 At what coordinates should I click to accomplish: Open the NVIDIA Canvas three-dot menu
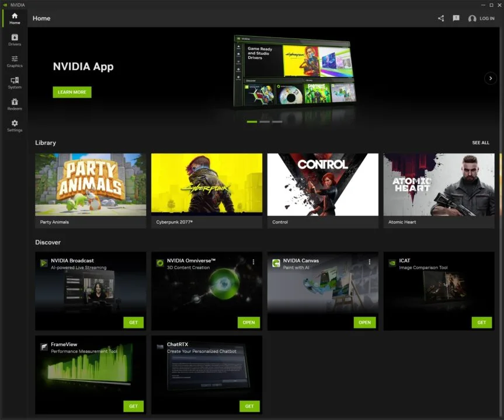370,261
